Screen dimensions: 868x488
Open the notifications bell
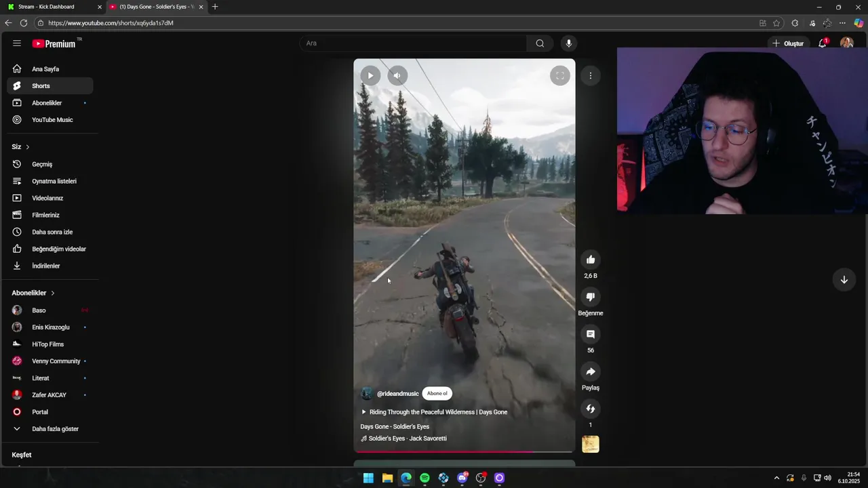point(822,43)
